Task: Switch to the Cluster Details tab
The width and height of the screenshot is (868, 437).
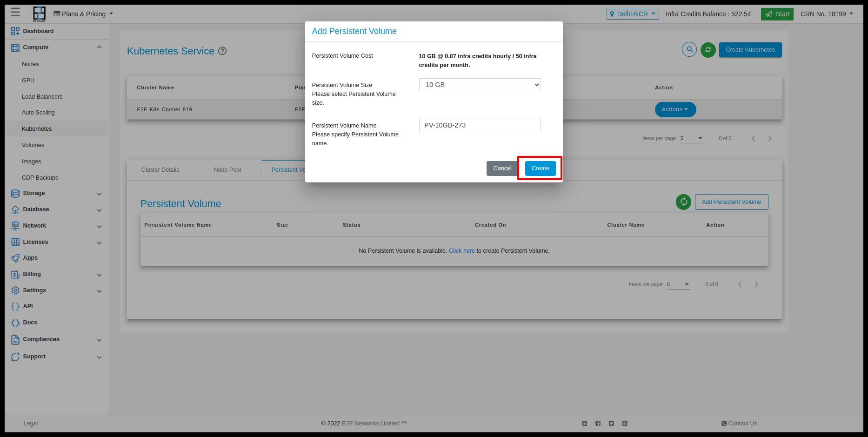Action: click(160, 170)
